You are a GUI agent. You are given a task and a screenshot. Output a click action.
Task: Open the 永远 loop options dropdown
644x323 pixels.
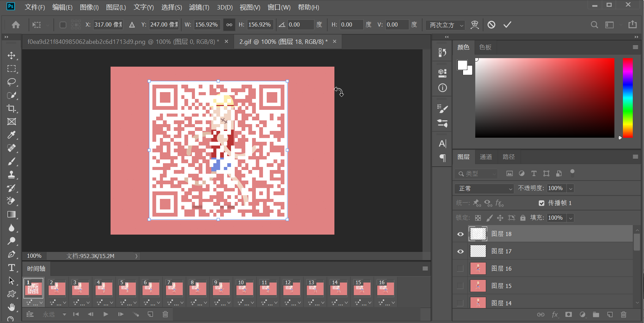54,314
